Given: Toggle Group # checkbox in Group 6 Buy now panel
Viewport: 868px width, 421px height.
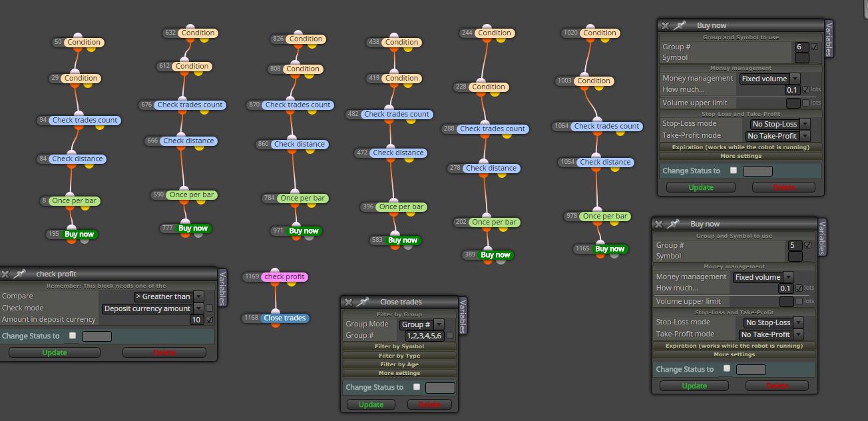Looking at the screenshot, I should click(x=815, y=47).
